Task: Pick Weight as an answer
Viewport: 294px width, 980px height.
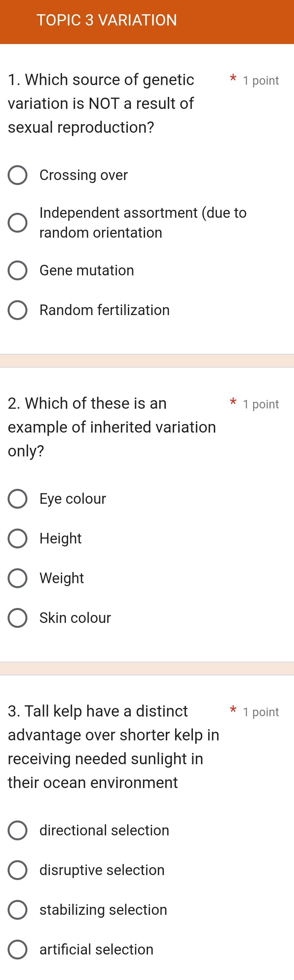Action: point(18,579)
